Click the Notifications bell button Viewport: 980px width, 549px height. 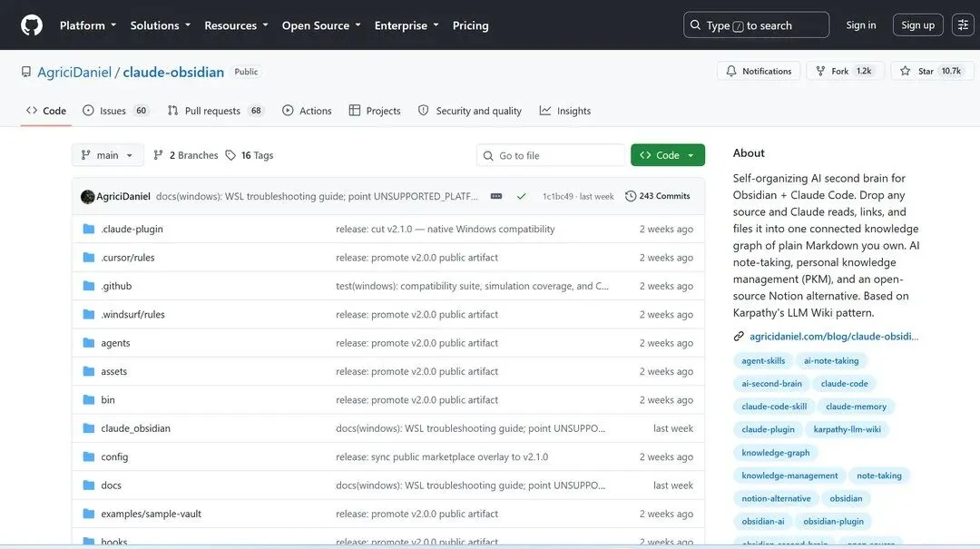click(x=759, y=72)
